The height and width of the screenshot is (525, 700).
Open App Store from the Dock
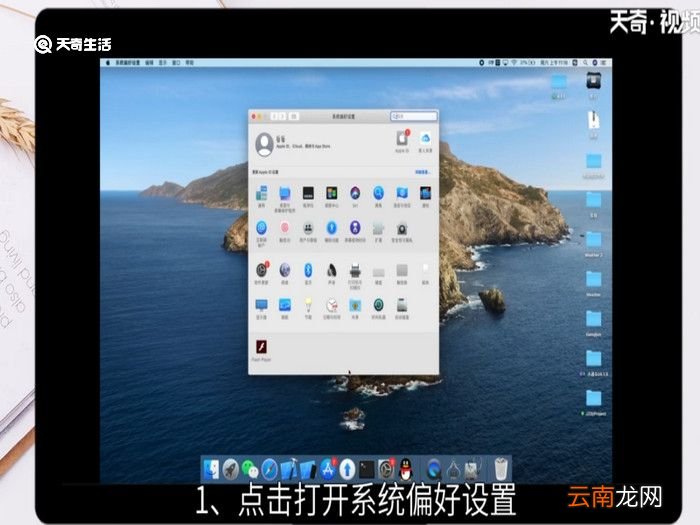(x=328, y=469)
